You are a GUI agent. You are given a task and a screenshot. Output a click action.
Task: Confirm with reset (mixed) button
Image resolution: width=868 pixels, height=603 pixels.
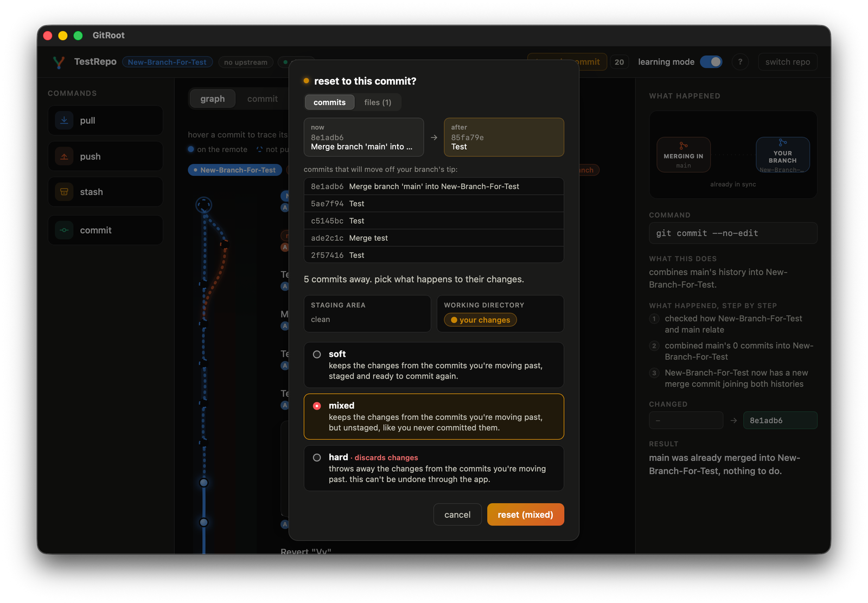pos(526,515)
